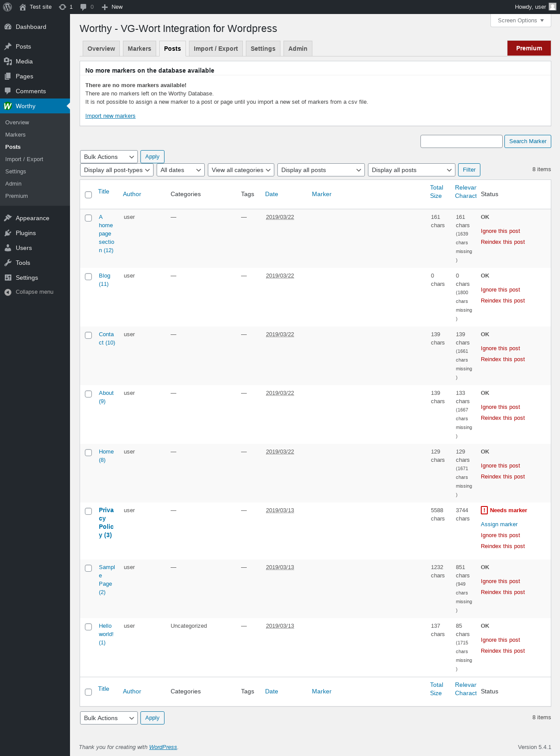The height and width of the screenshot is (756, 560).
Task: Click the plus New icon
Action: pos(105,7)
